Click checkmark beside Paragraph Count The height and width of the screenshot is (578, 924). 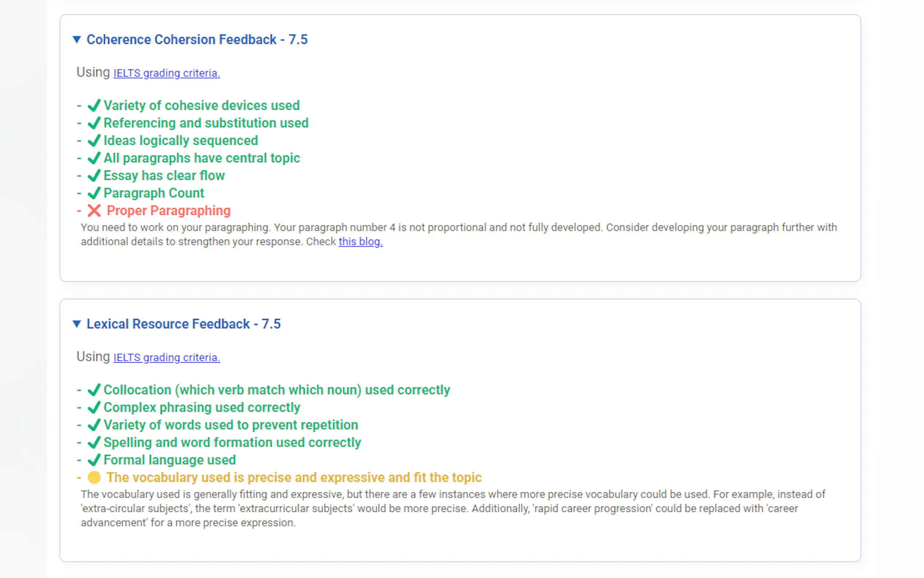94,193
